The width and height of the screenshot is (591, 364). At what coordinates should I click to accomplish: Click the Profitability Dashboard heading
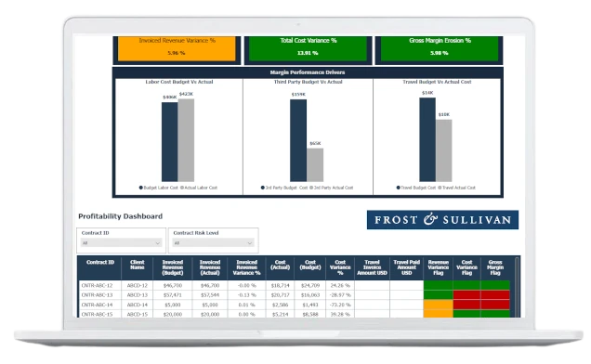(120, 216)
